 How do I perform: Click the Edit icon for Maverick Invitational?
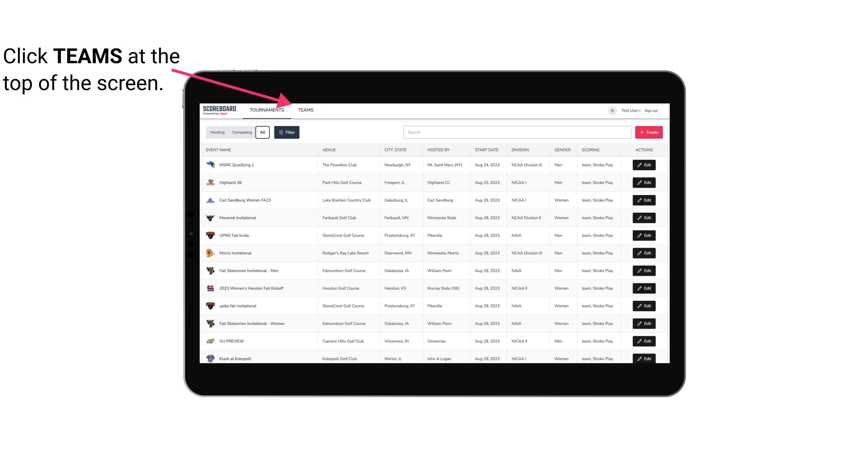pos(644,217)
